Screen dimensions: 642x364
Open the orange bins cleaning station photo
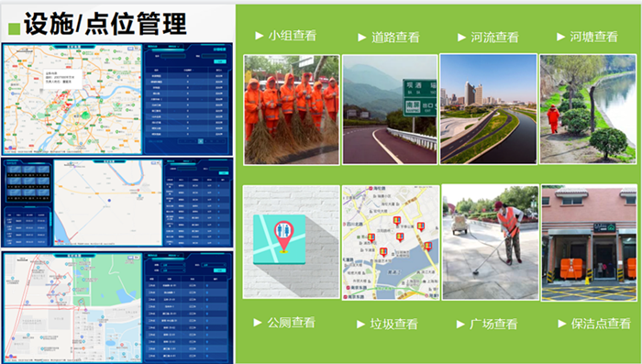click(589, 242)
